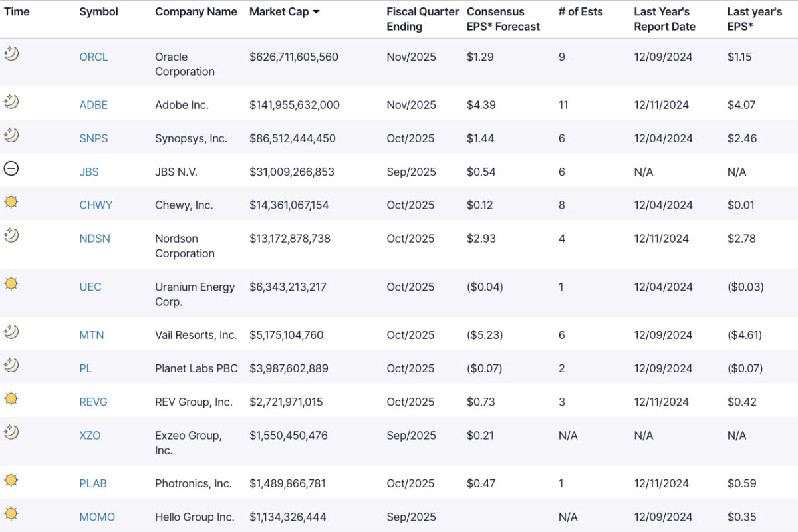Click the Company Name column header
The image size is (798, 532).
[x=196, y=12]
